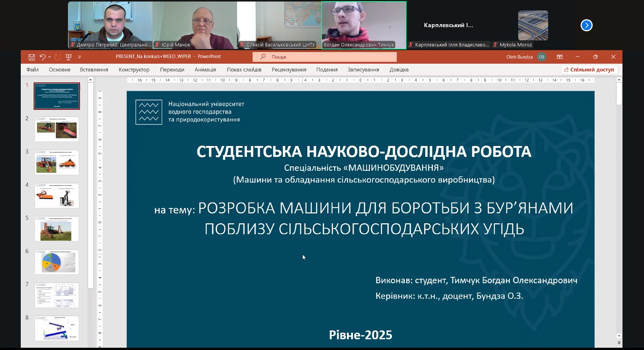Click next participants arrow in video strip

point(586,25)
